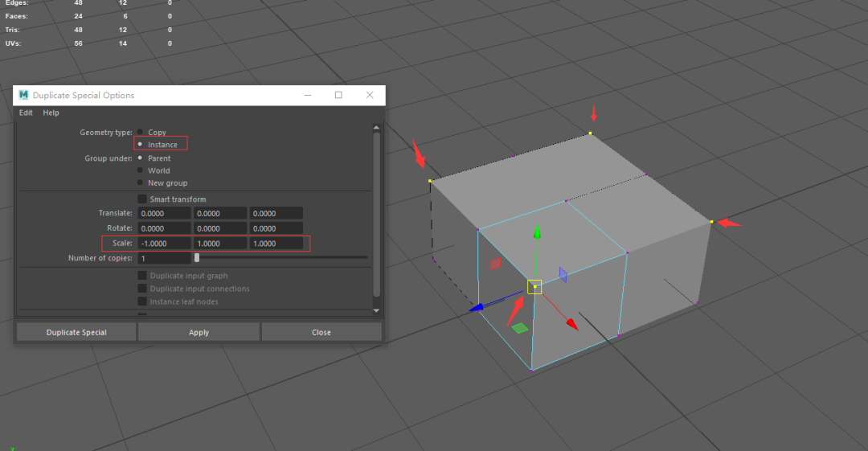
Task: Open the Edit menu in options window
Action: pyautogui.click(x=26, y=113)
